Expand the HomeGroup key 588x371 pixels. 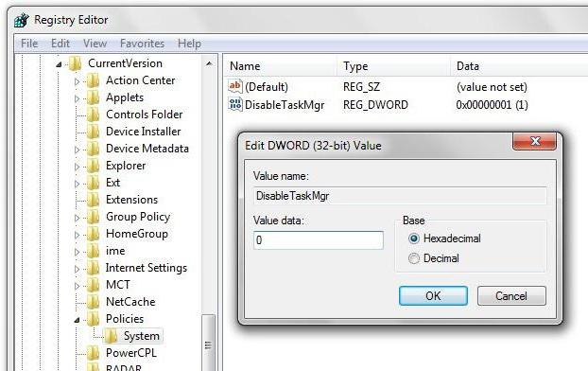(77, 235)
